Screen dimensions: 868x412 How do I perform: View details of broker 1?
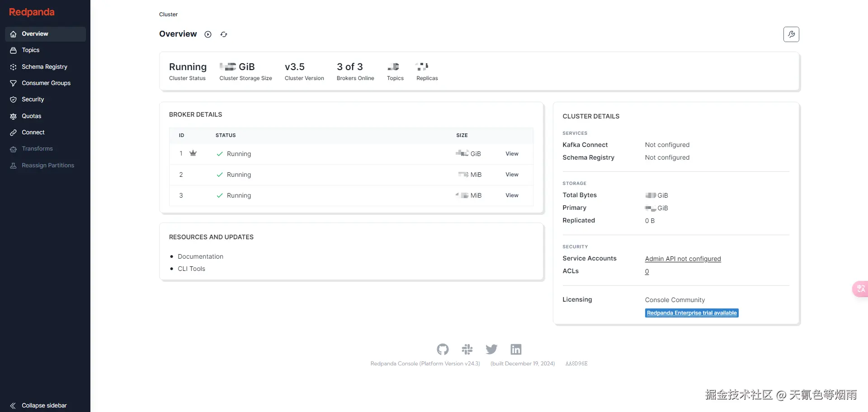coord(512,154)
